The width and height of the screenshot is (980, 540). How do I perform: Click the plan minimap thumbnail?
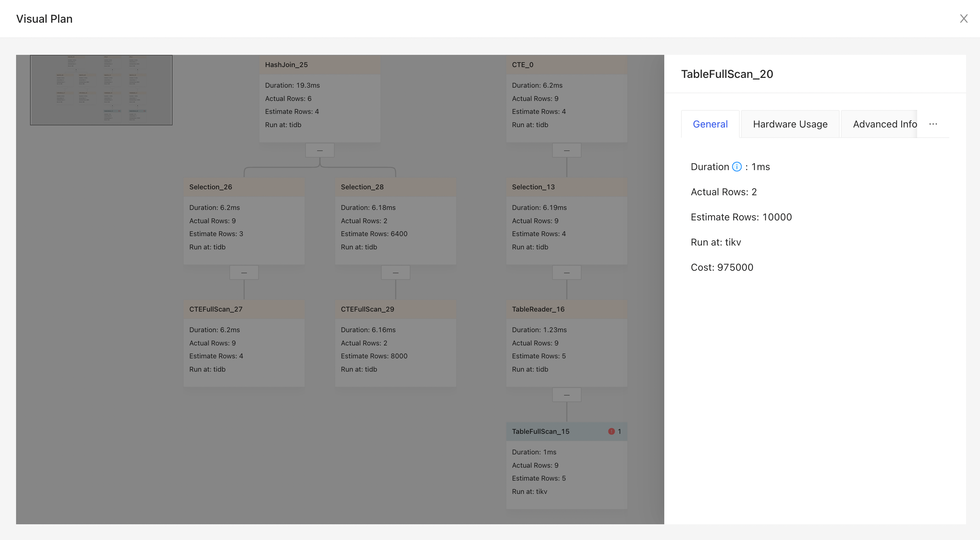(101, 90)
